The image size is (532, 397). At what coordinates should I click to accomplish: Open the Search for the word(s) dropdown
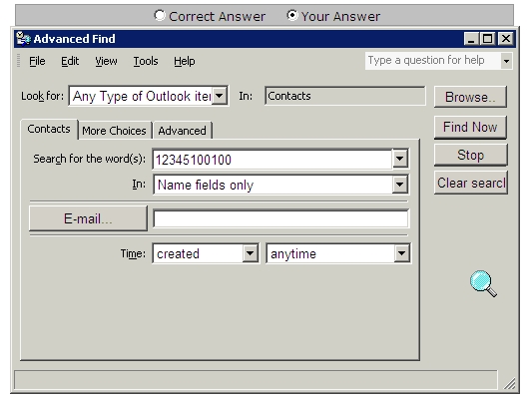(400, 159)
